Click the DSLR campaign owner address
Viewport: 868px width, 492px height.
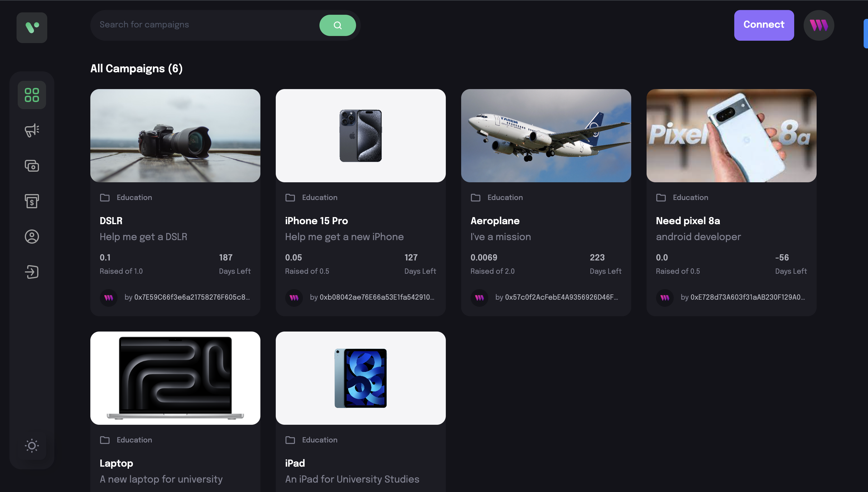point(191,297)
